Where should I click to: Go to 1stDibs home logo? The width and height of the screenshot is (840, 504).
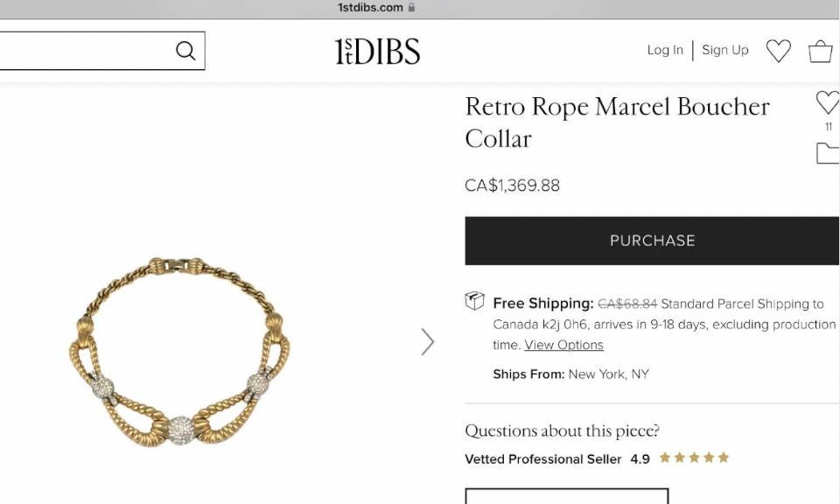click(x=377, y=52)
